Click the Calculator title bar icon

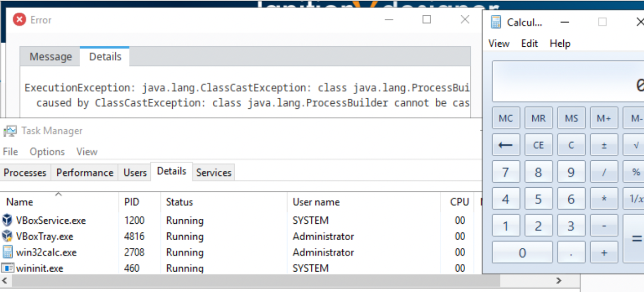coord(496,22)
